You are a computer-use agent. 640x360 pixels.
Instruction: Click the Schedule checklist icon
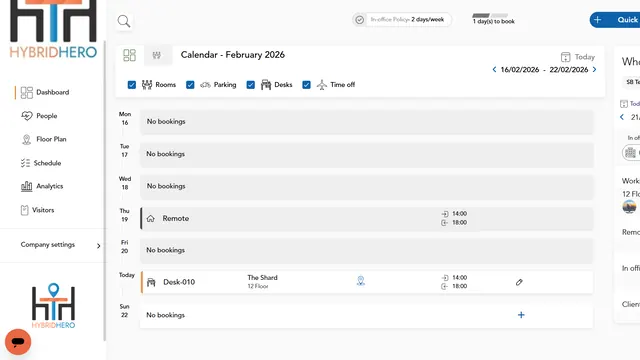pyautogui.click(x=25, y=163)
